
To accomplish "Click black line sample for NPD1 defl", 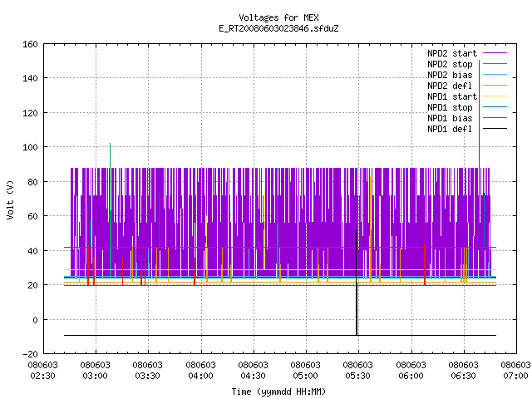I will 495,129.
